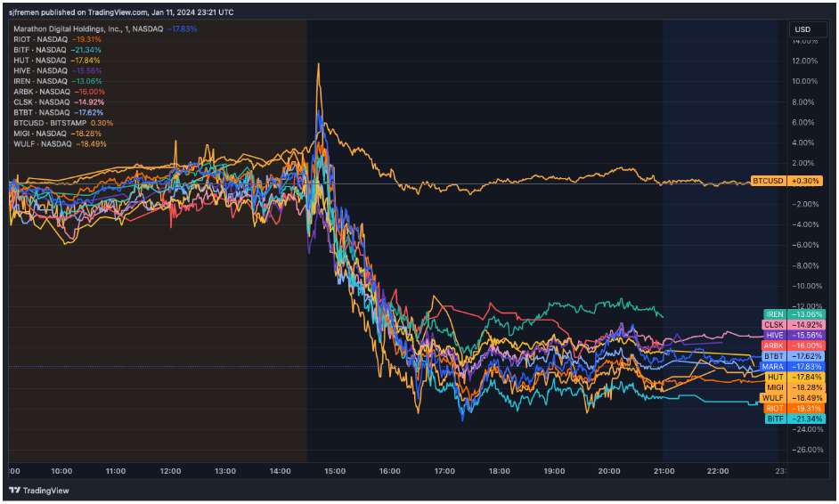Open the USD currency selector
The height and width of the screenshot is (504, 839).
[802, 29]
